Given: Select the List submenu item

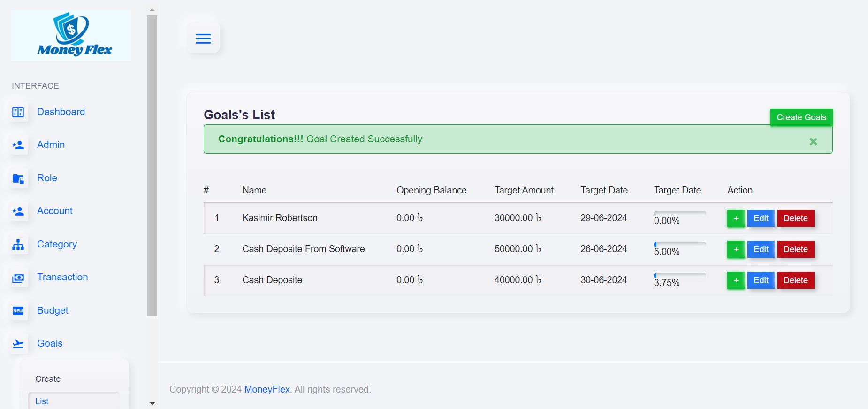Looking at the screenshot, I should tap(42, 401).
